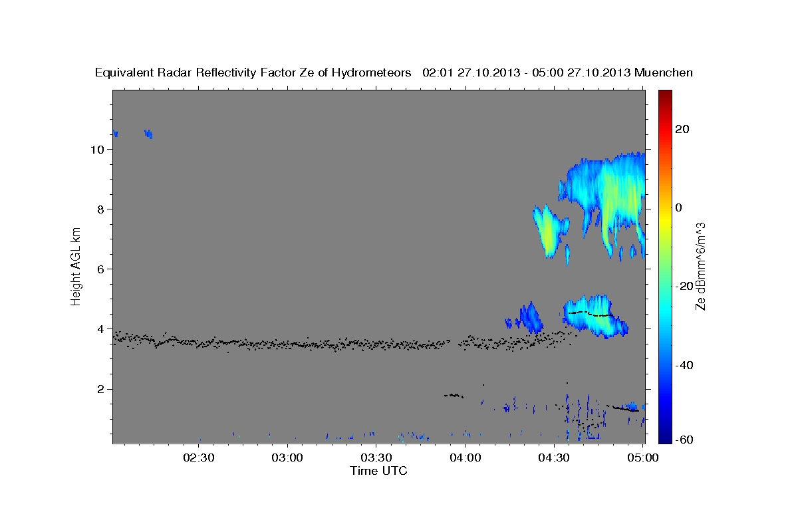Click the isolated cloud echo at 7 km near 04:27
Viewport: 798px width, 532px height.
point(550,231)
